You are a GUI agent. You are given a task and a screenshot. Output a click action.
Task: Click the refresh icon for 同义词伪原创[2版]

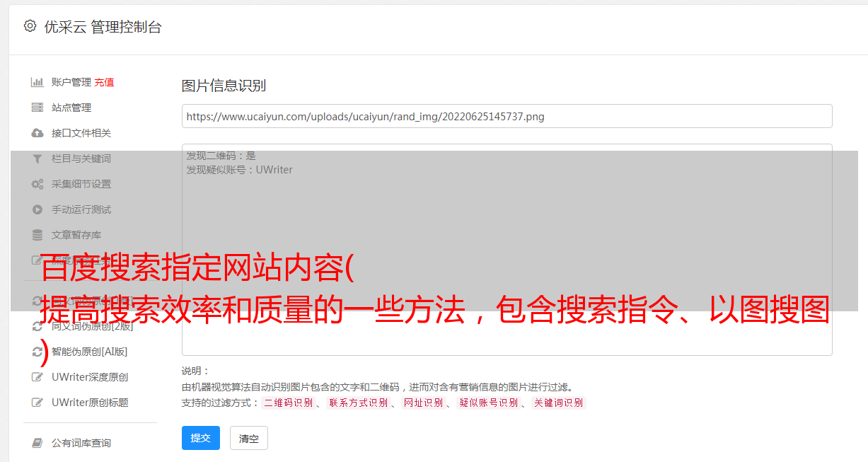click(x=37, y=326)
